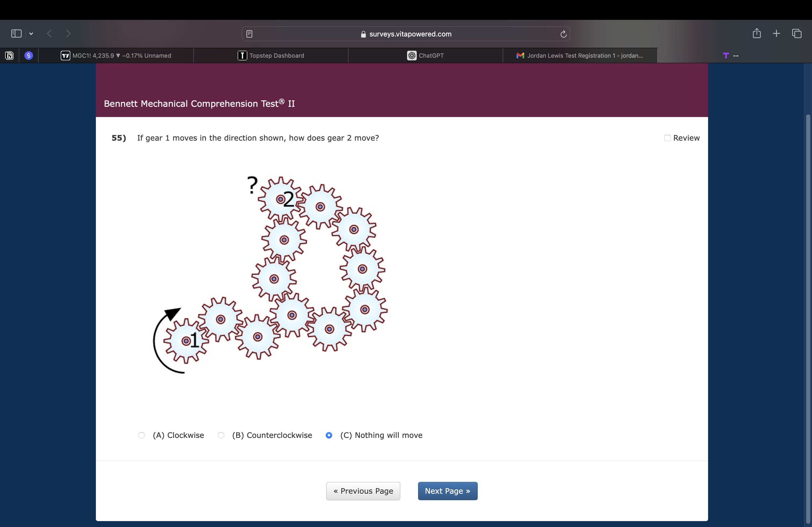
Task: Switch to the ChatGPT tab
Action: click(x=425, y=56)
